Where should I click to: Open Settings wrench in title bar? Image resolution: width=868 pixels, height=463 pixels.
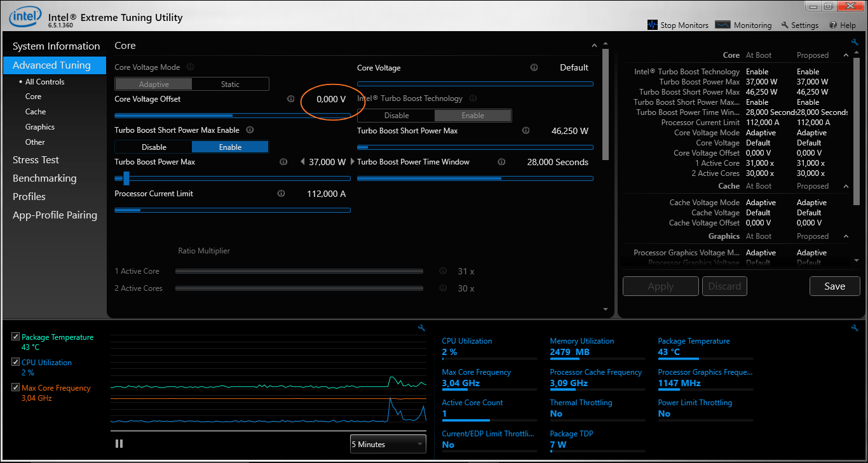tap(785, 25)
